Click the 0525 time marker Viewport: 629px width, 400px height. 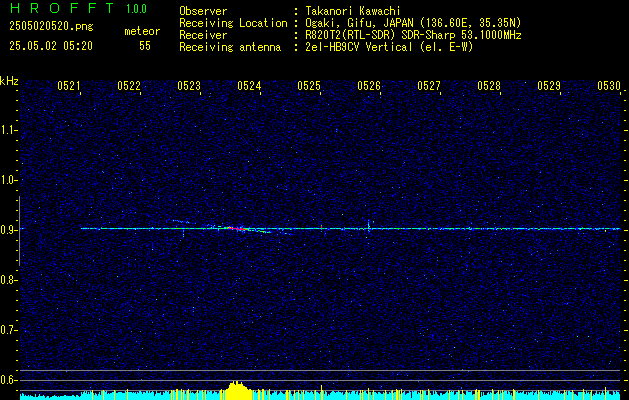click(309, 86)
